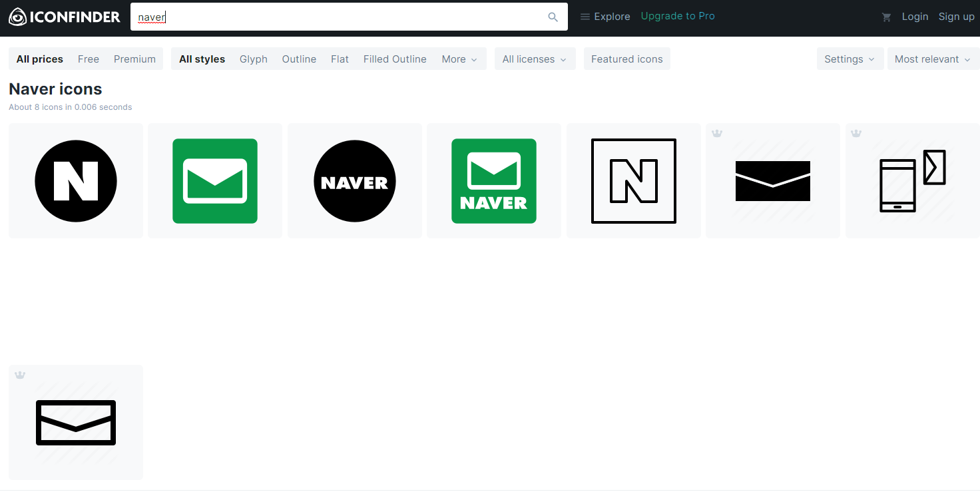Viewport: 980px width, 492px height.
Task: Open the Most relevant sort dropdown
Action: [932, 59]
